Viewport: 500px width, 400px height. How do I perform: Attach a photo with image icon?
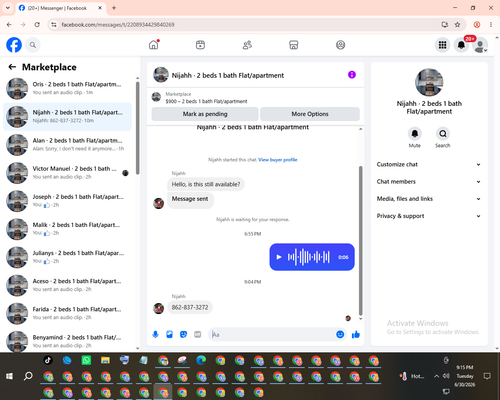point(169,334)
